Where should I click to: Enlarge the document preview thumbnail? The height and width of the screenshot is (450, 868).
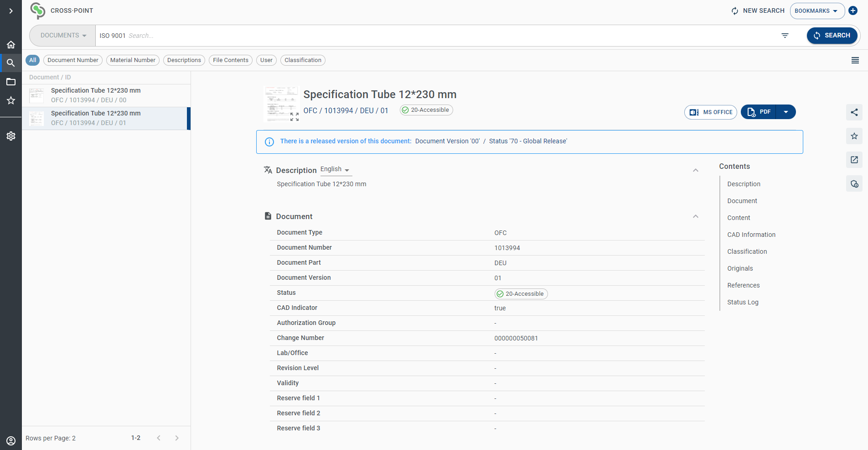click(x=294, y=117)
